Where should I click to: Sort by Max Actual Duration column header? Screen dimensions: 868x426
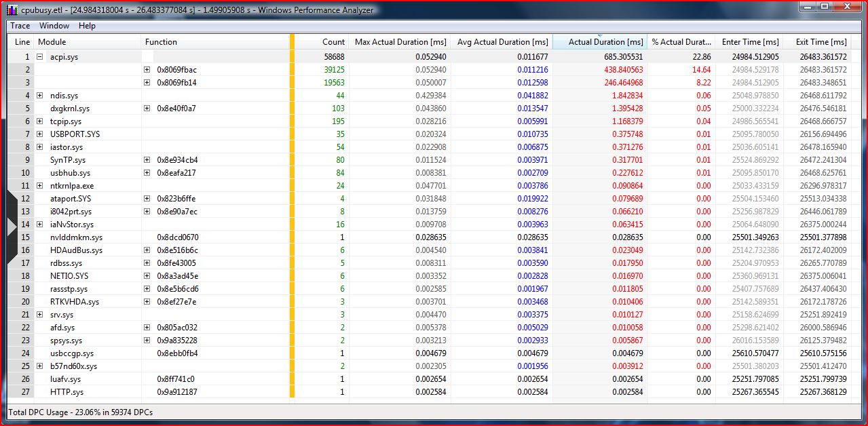400,42
